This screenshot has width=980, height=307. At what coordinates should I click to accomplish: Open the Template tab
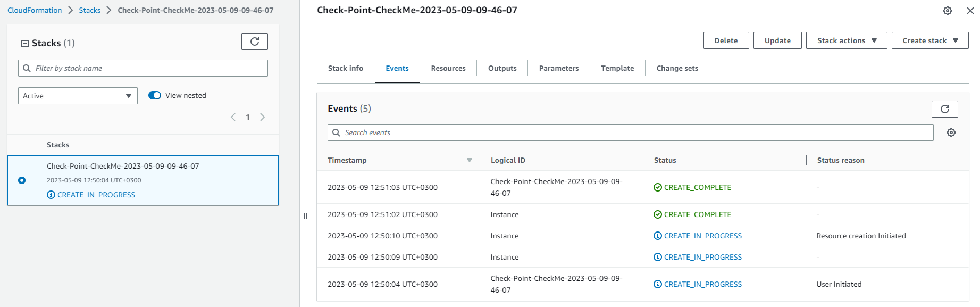617,68
